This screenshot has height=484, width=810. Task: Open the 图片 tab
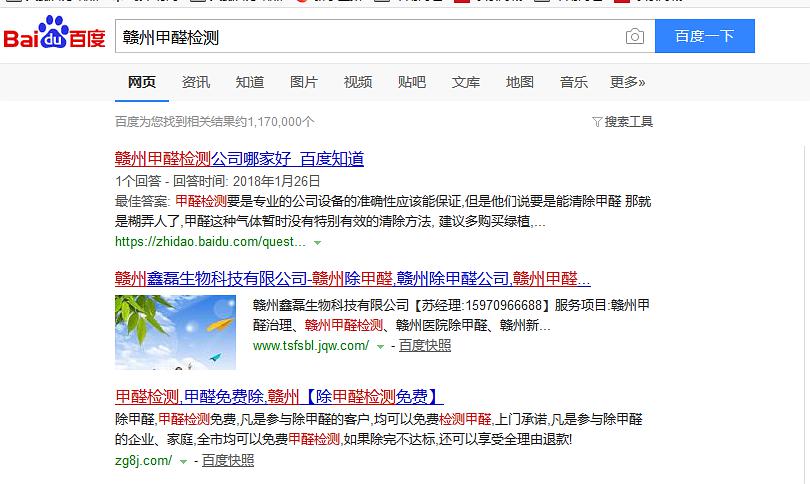tap(304, 82)
